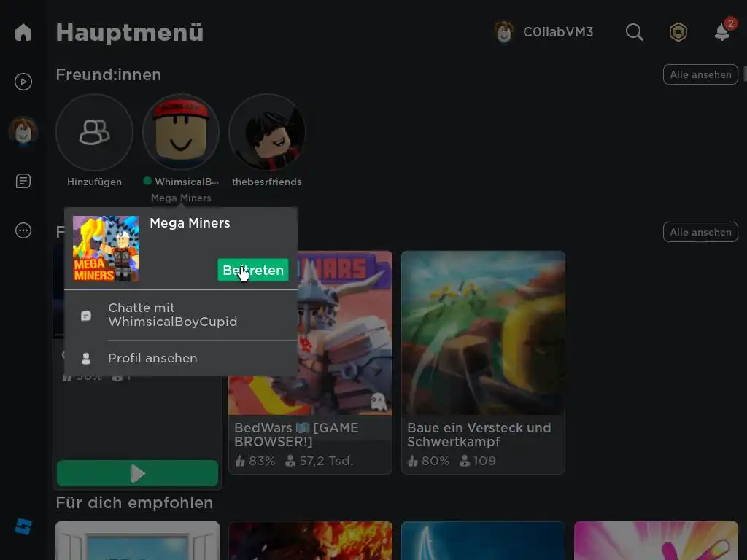Click the thebesrfriends name label
747x560 pixels.
pyautogui.click(x=267, y=182)
